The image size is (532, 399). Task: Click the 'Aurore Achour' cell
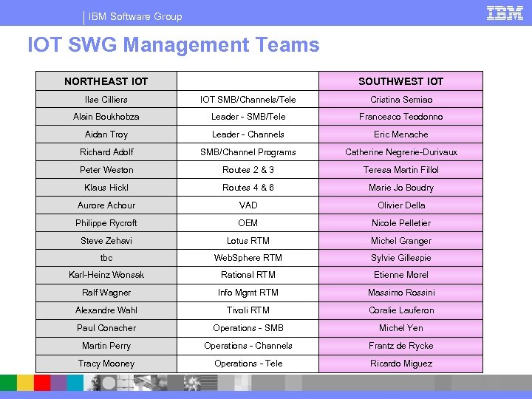point(106,205)
